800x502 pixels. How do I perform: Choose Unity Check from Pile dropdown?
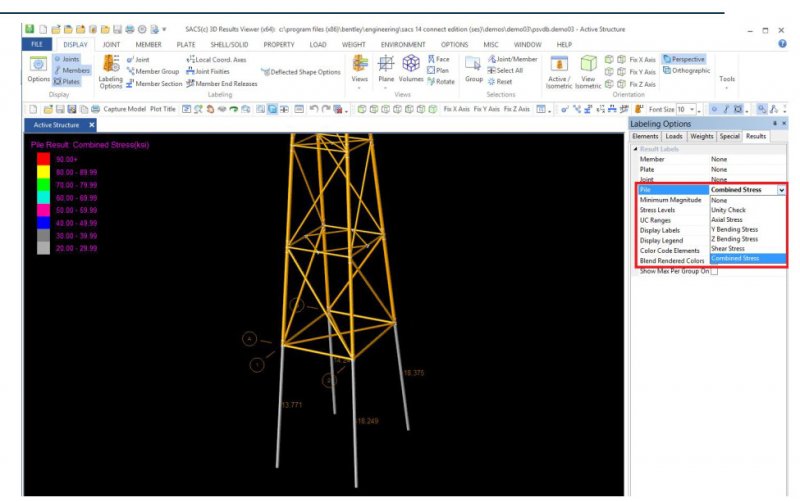click(x=729, y=210)
